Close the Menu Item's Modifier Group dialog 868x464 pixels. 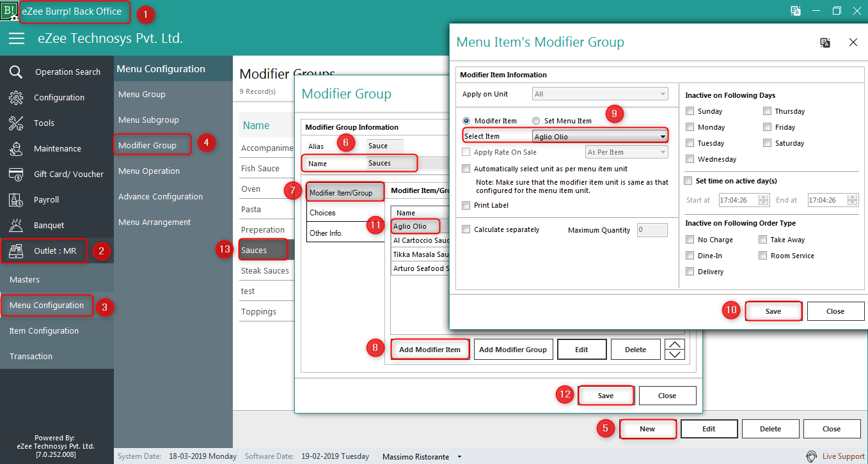pos(853,42)
